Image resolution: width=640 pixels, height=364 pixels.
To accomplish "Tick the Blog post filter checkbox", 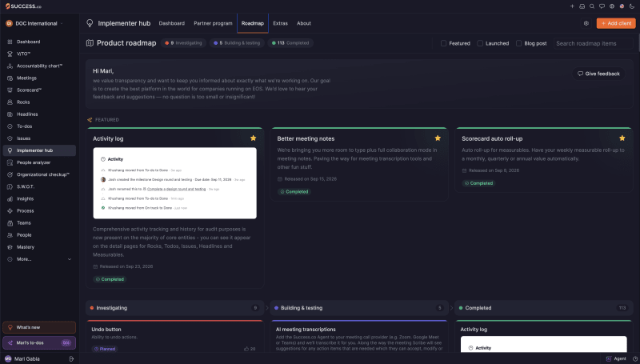I will tap(518, 43).
